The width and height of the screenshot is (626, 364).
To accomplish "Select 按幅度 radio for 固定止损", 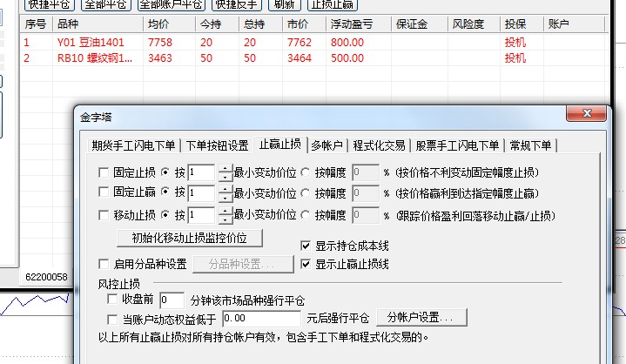I will coord(306,172).
